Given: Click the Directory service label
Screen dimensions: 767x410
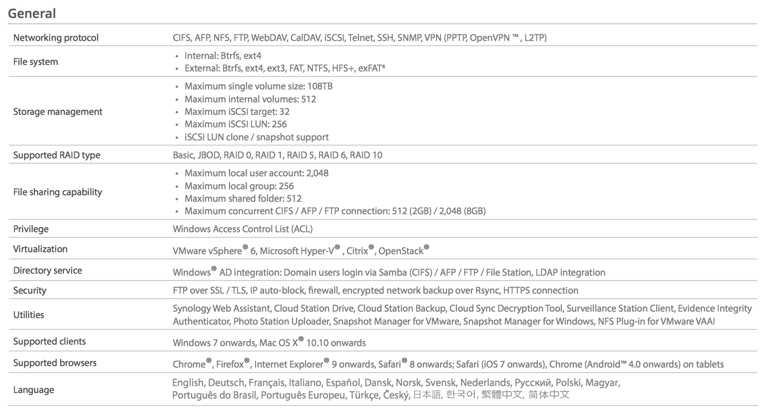Looking at the screenshot, I should point(47,270).
